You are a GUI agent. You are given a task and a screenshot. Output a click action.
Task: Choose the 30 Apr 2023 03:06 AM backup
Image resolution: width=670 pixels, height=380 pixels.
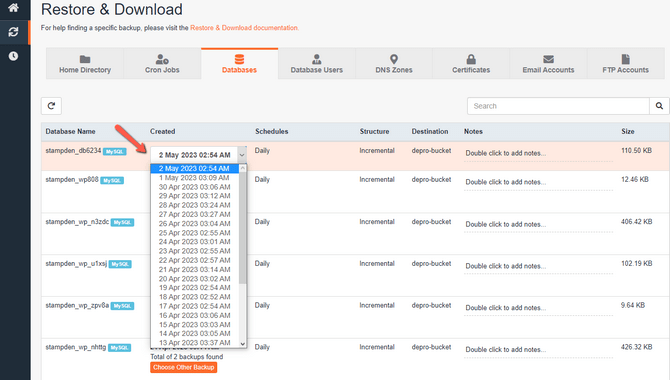click(194, 187)
